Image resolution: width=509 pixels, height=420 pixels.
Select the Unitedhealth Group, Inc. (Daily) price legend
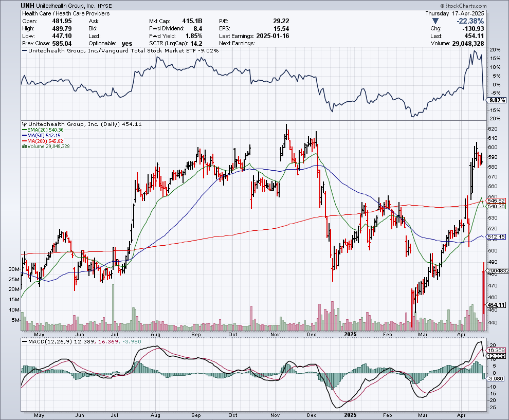82,124
